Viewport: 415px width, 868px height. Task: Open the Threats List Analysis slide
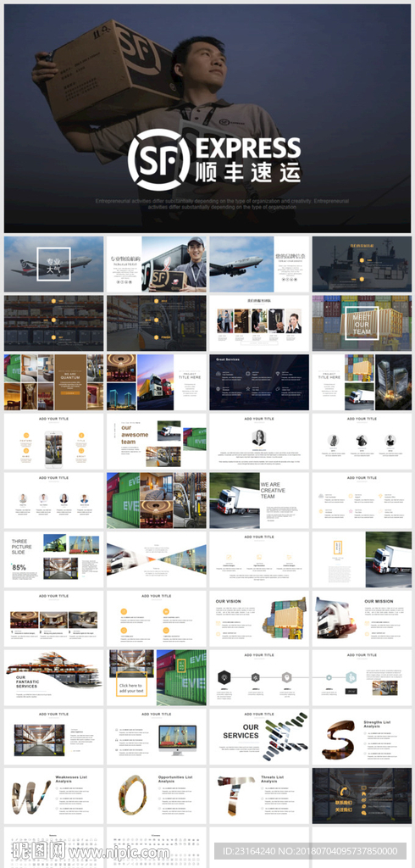[259, 795]
